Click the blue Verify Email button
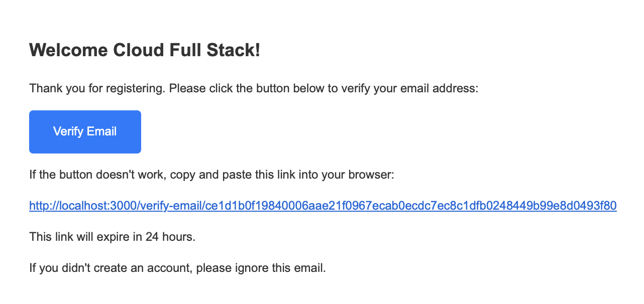The image size is (644, 304). 85,131
